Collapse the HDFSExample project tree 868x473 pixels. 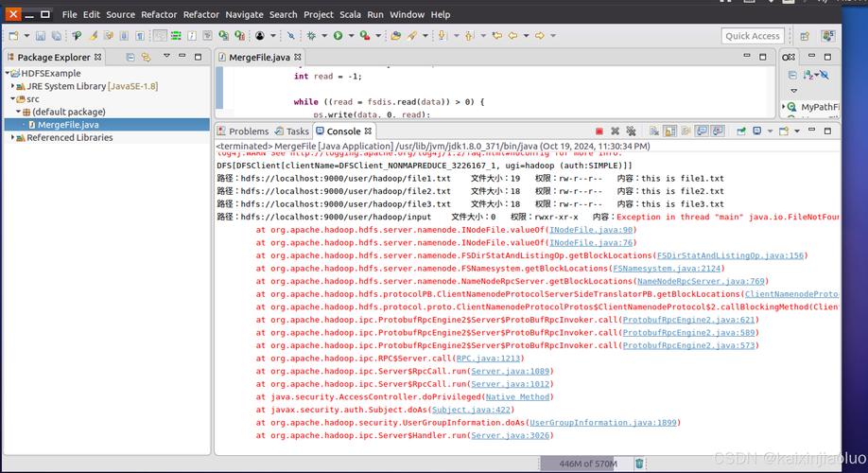7,73
